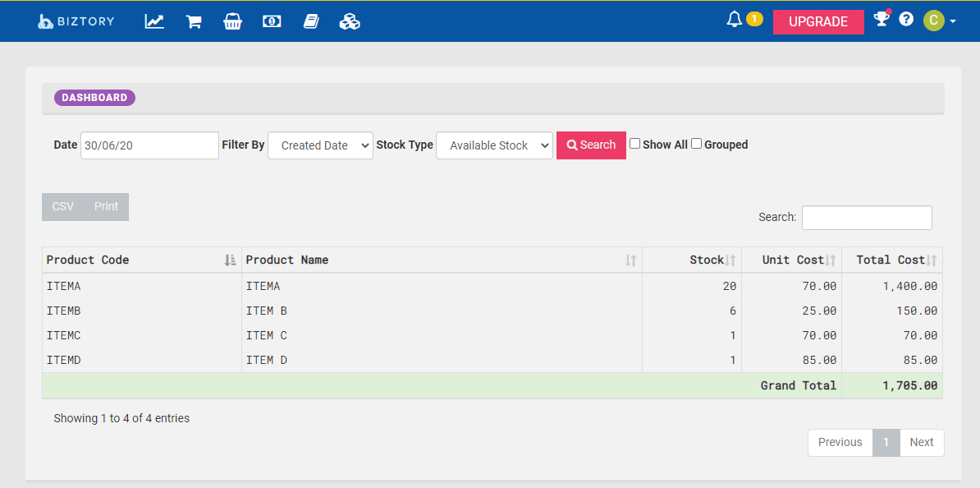Sort table by Total Cost column
This screenshot has width=980, height=488.
[x=892, y=260]
